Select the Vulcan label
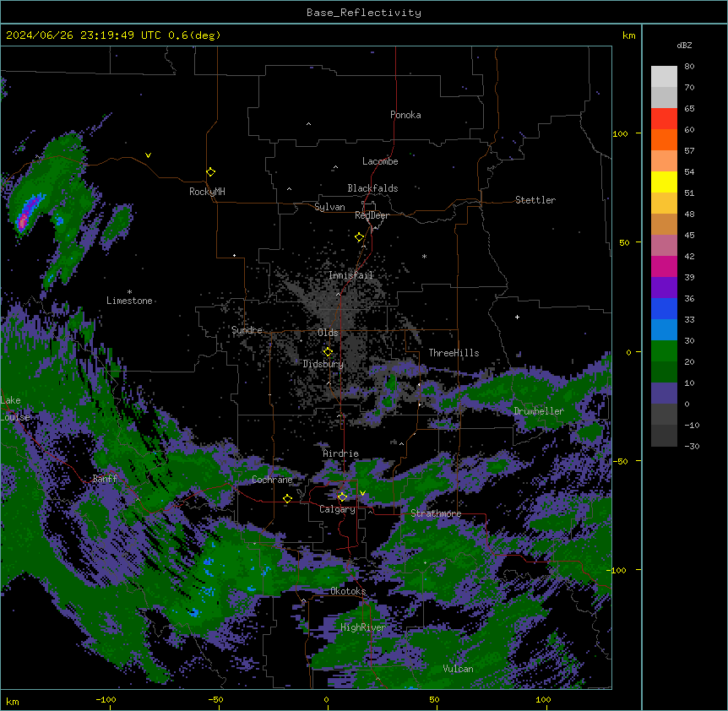This screenshot has width=728, height=711. (458, 669)
